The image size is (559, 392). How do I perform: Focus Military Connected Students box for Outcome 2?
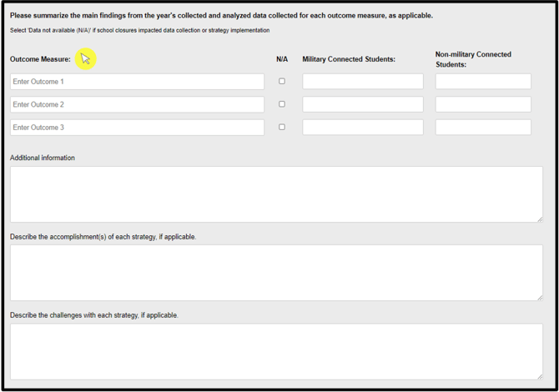pyautogui.click(x=362, y=104)
